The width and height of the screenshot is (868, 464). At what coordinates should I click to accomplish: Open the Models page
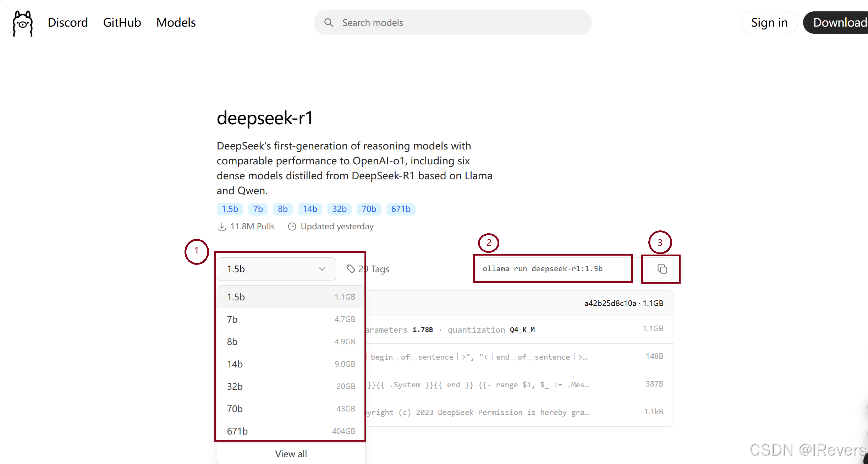pyautogui.click(x=176, y=23)
